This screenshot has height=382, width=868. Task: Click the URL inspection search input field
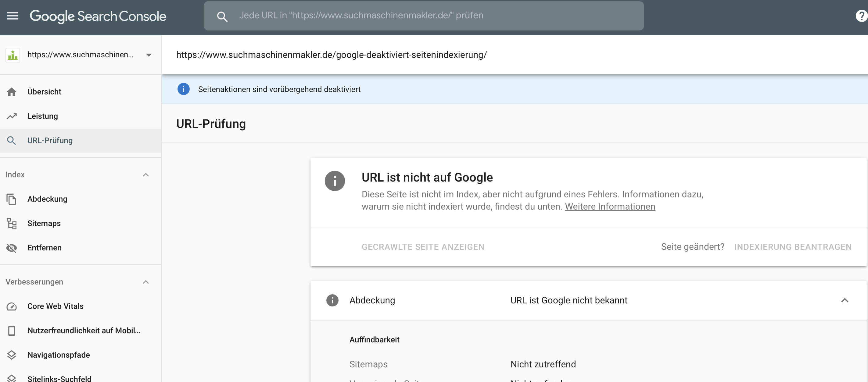[x=424, y=16]
